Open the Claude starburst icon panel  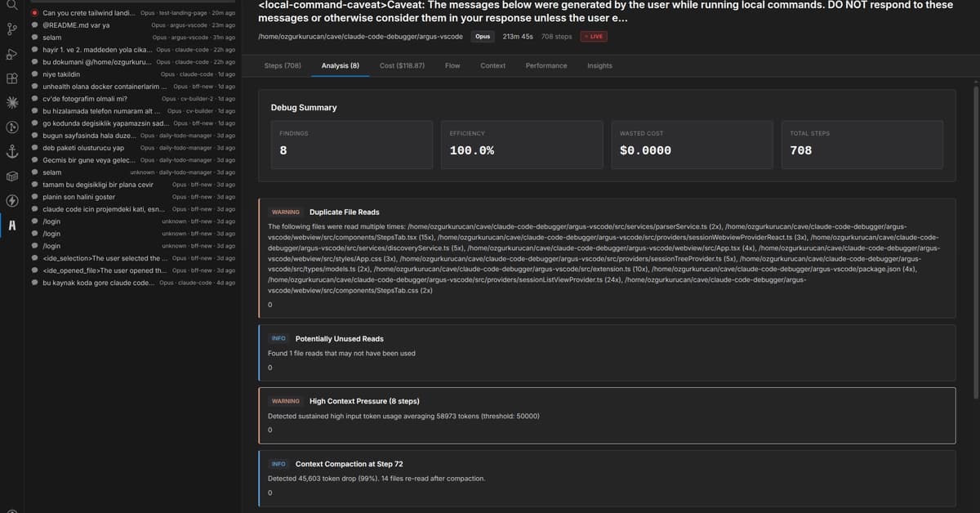(11, 103)
